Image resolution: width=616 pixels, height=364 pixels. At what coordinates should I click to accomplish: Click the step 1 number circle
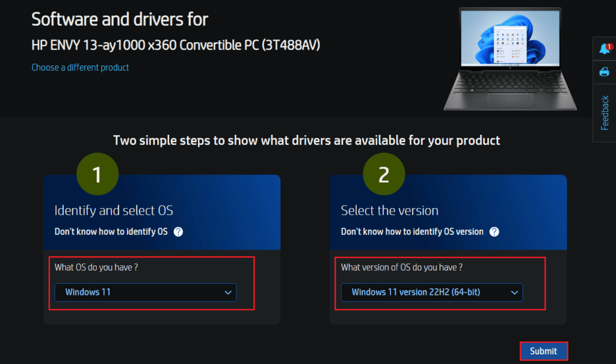pos(97,174)
